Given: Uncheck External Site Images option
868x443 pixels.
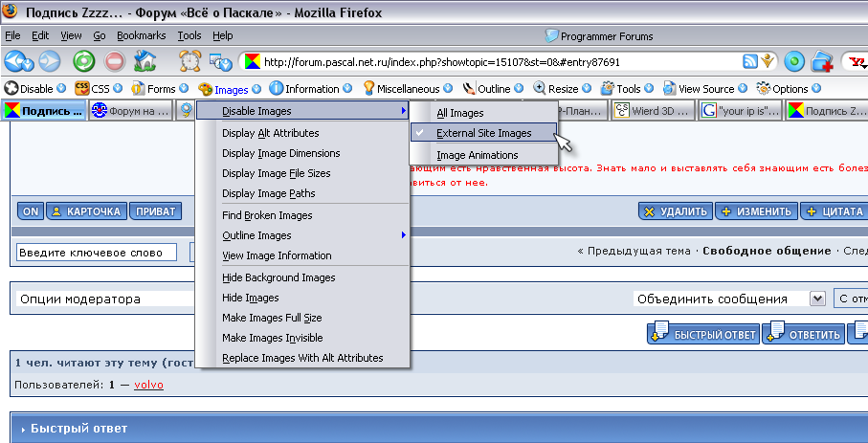Looking at the screenshot, I should pos(483,133).
